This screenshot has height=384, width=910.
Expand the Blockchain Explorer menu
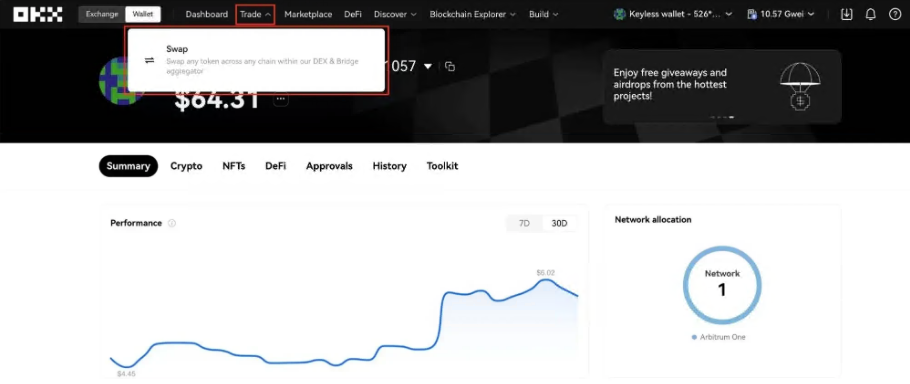pos(472,15)
